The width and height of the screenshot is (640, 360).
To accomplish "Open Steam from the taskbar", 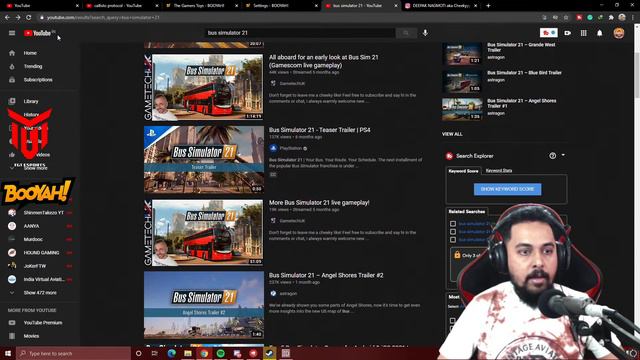I will 269,353.
